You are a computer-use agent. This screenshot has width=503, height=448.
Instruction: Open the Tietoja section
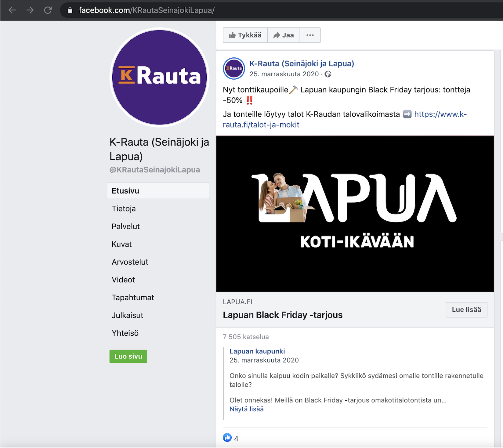pyautogui.click(x=124, y=209)
